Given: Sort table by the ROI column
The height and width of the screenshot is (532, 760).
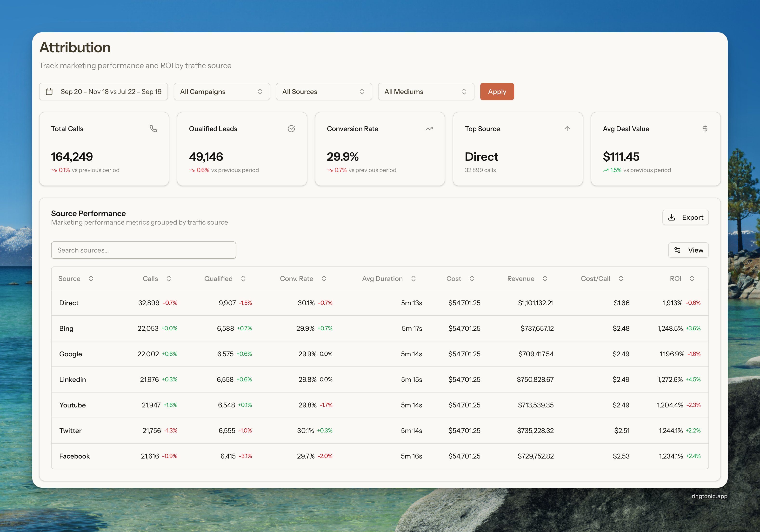Looking at the screenshot, I should pos(681,279).
